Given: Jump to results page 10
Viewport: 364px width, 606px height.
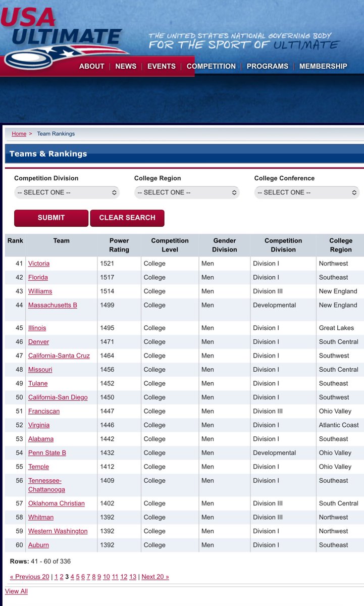Looking at the screenshot, I should pyautogui.click(x=107, y=577).
